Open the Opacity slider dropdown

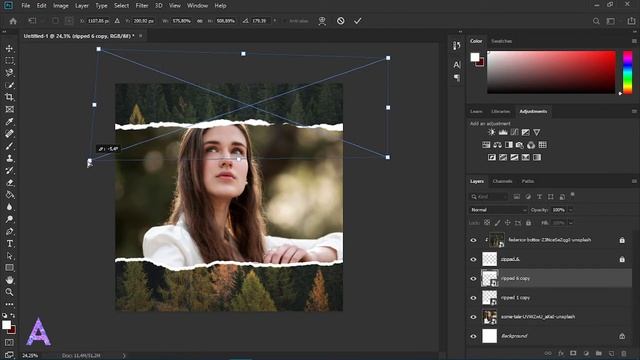click(571, 210)
